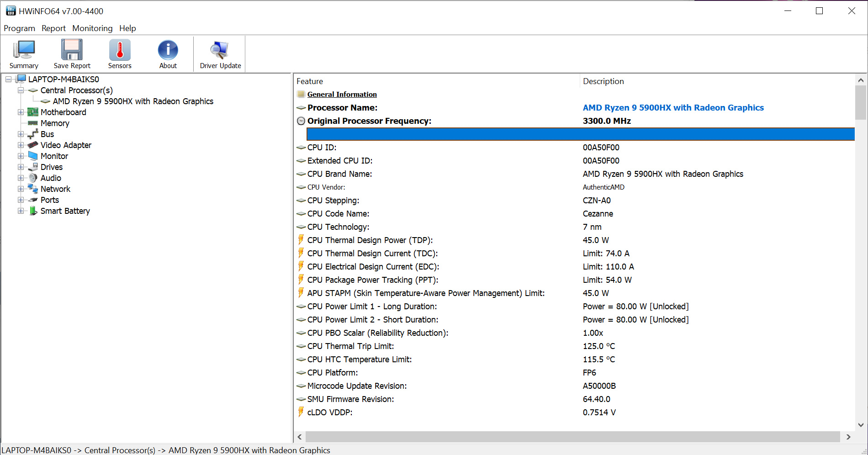Expand the Drives tree node
868x455 pixels.
click(x=21, y=167)
